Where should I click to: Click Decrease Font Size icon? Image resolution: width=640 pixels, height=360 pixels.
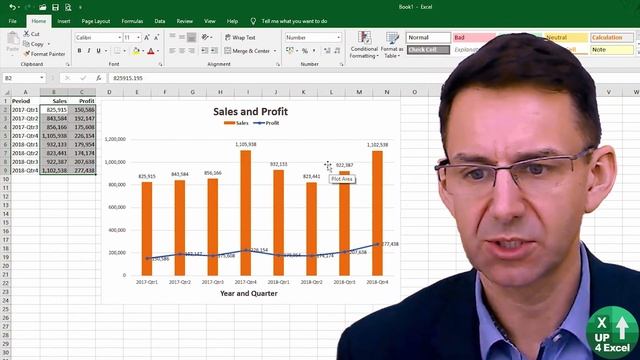point(156,37)
